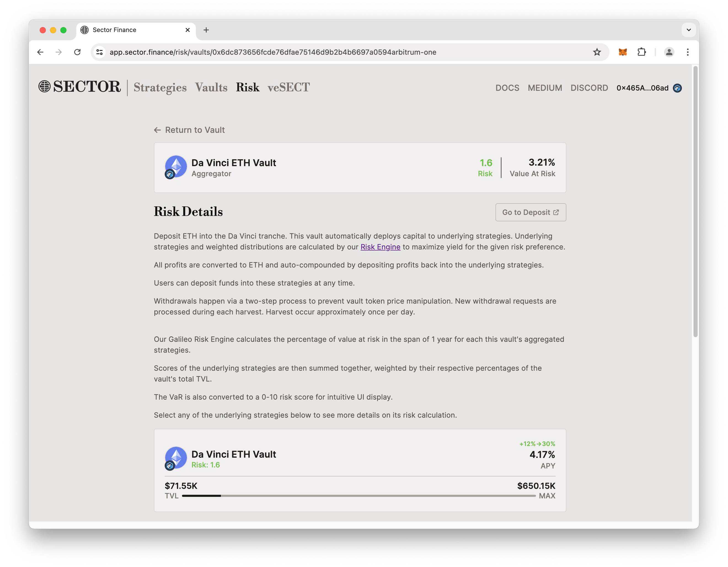Open the Vaults nav tab
Screen dimensions: 728x567
[211, 87]
